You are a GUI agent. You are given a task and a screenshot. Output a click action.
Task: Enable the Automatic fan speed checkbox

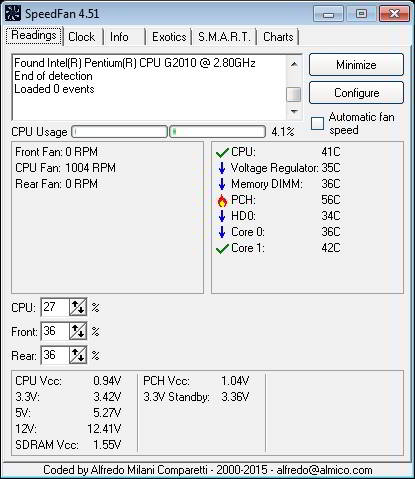click(317, 123)
